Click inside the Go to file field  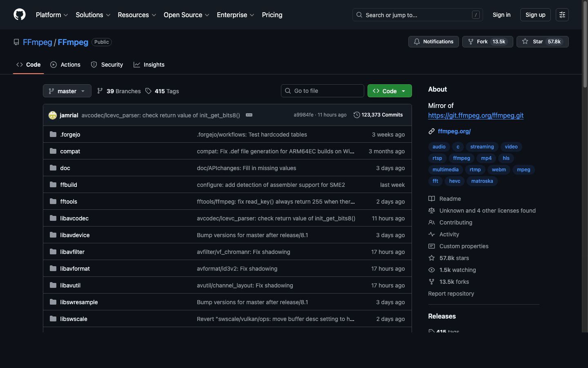(323, 90)
